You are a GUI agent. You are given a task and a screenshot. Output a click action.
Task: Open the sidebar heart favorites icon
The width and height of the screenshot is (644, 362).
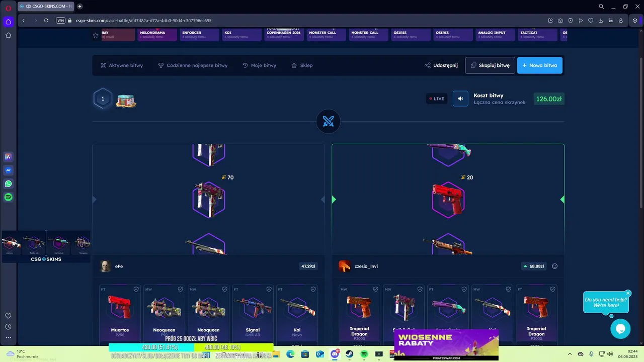pos(8,316)
